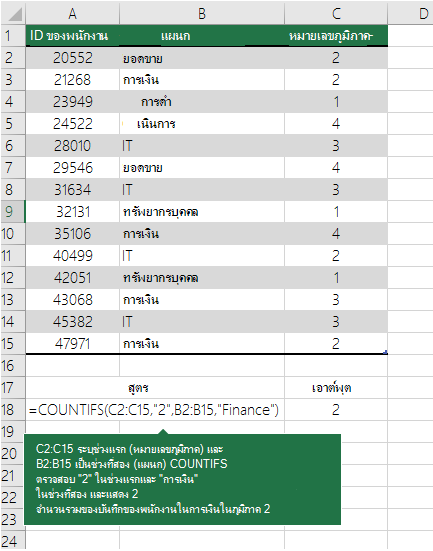Click 'IT' department cell in row 6
The image size is (433, 551).
(x=202, y=145)
